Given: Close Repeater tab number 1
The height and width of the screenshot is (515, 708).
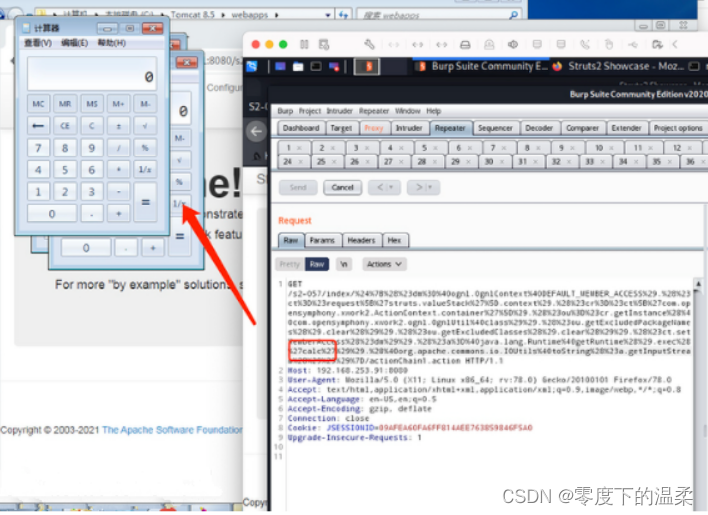Looking at the screenshot, I should [x=299, y=148].
